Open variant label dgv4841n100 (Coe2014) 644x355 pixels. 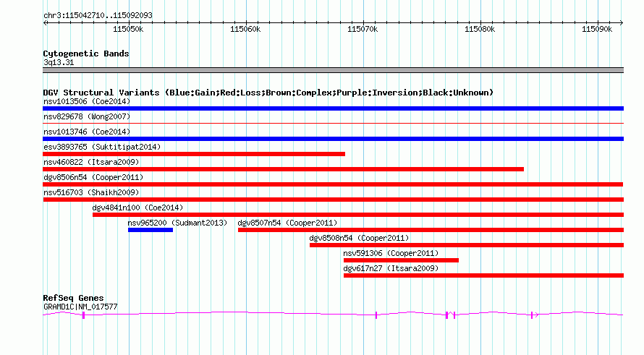click(x=137, y=208)
